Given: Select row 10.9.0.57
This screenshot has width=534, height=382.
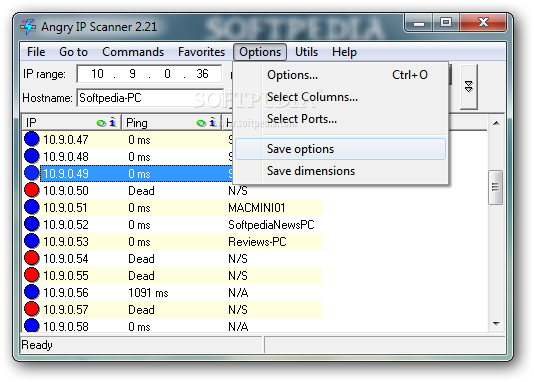Looking at the screenshot, I should [x=172, y=309].
